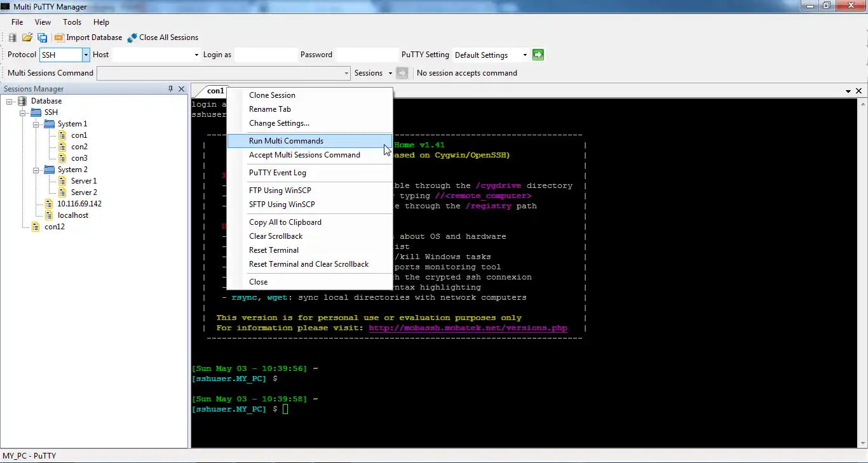Image resolution: width=868 pixels, height=463 pixels.
Task: Click the greyed send command arrow icon
Action: pos(402,73)
